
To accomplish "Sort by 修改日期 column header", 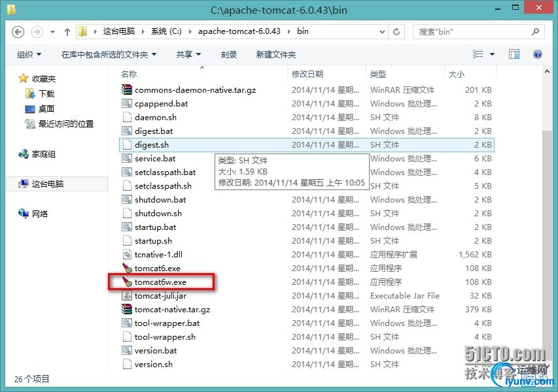I will coord(307,74).
